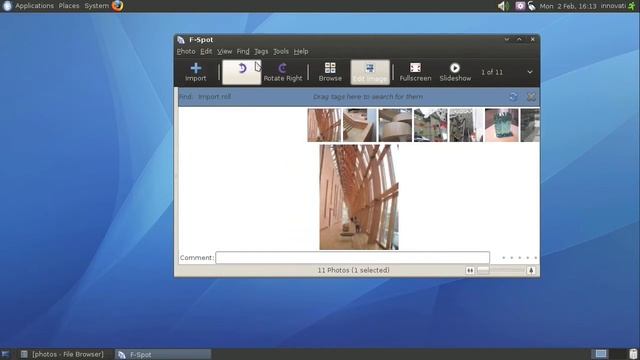Start the Slideshow
Screen dimensions: 640x360
pos(455,72)
